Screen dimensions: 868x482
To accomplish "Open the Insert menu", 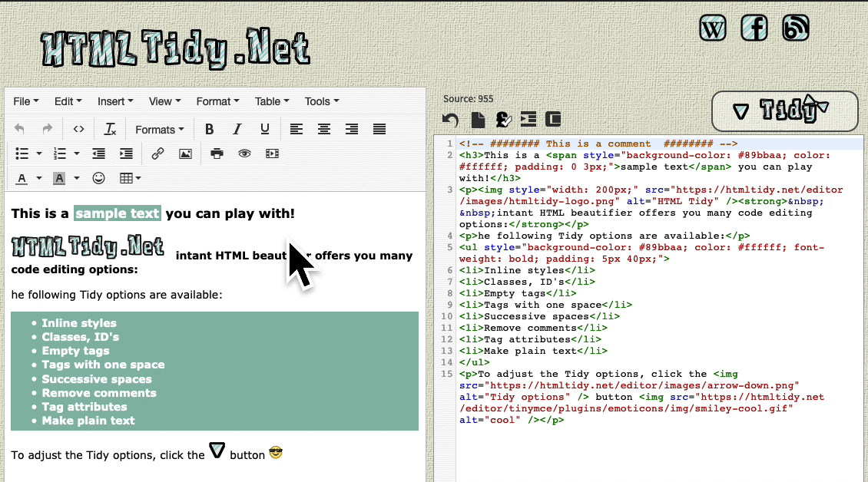I will pyautogui.click(x=114, y=101).
